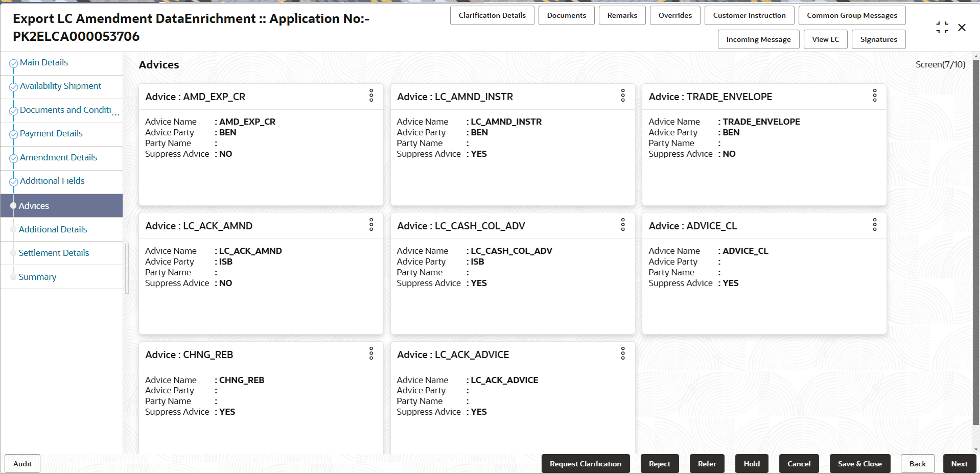Go to the Main Details step
This screenshot has width=980, height=474.
[x=44, y=62]
